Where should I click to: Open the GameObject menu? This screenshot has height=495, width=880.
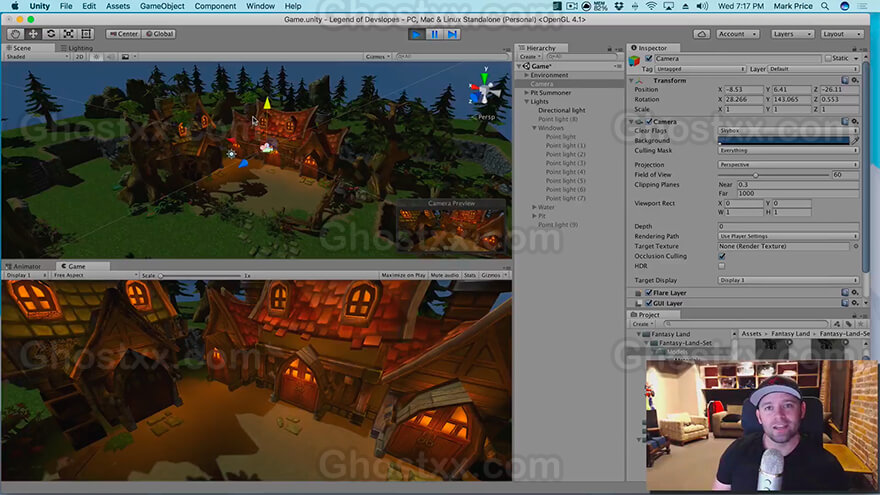click(162, 6)
